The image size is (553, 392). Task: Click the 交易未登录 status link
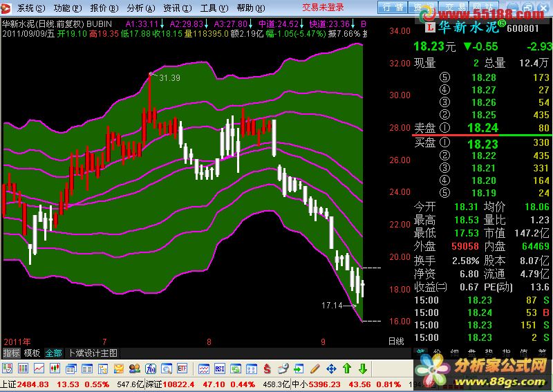coord(323,8)
